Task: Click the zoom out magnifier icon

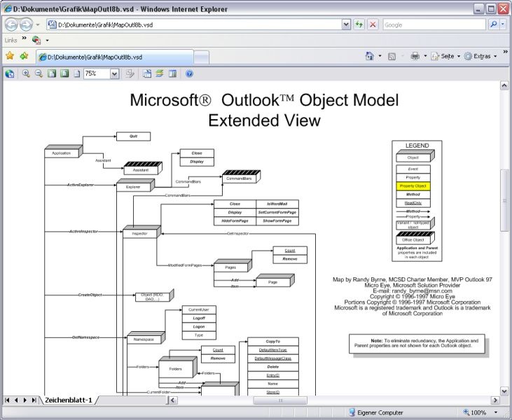Action: [x=39, y=73]
